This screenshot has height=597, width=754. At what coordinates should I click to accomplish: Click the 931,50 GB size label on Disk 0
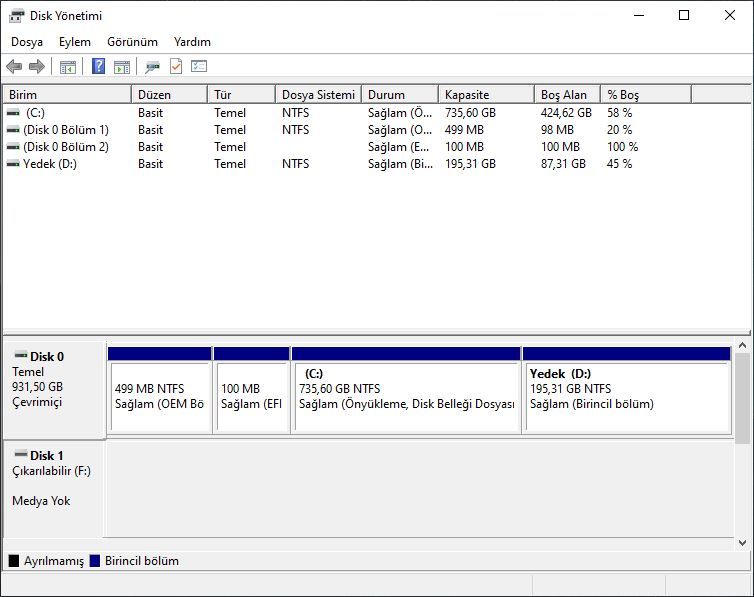pyautogui.click(x=38, y=387)
